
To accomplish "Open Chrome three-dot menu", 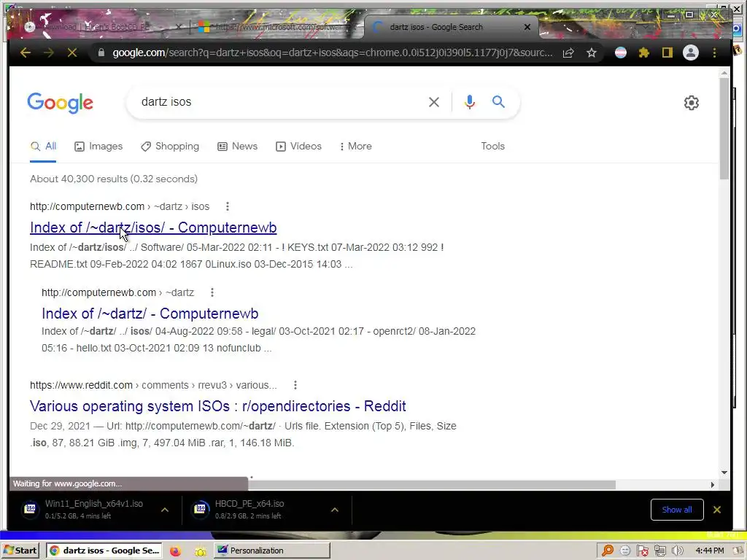I will click(714, 52).
